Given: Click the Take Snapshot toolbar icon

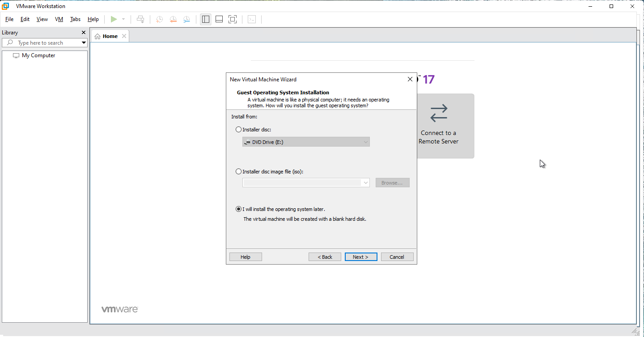Looking at the screenshot, I should pyautogui.click(x=159, y=19).
